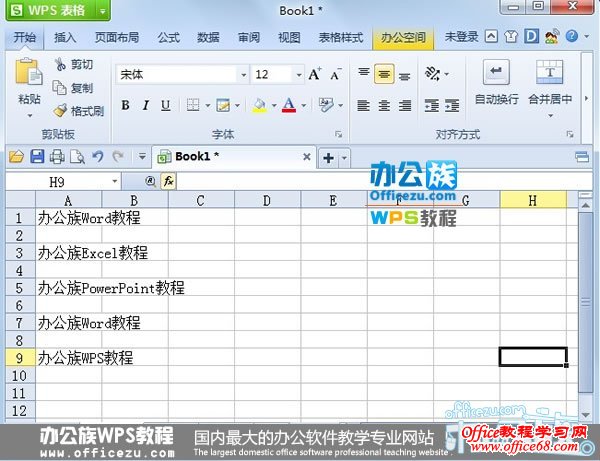Click the Copy (复制) icon
Viewport: 600px width, 461px height.
pyautogui.click(x=59, y=88)
